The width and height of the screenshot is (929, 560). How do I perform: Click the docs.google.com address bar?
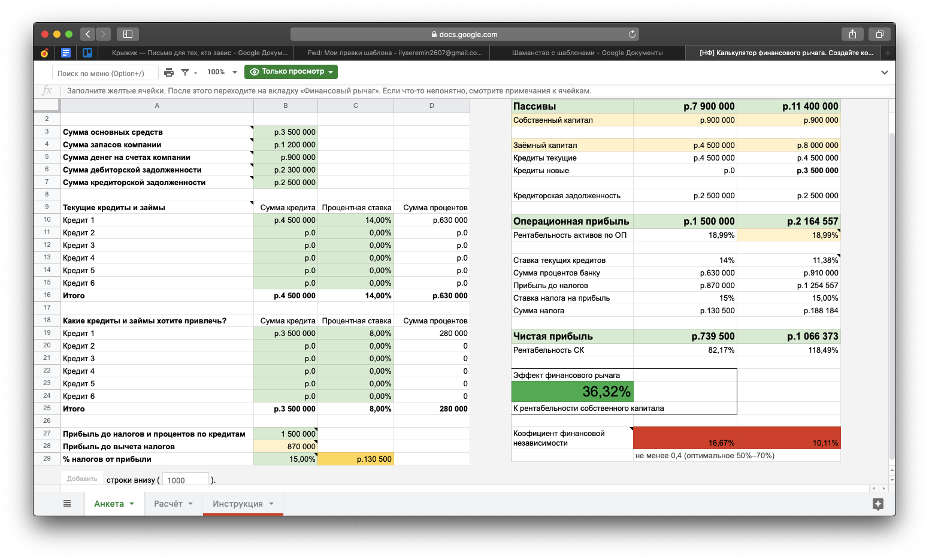(x=465, y=34)
